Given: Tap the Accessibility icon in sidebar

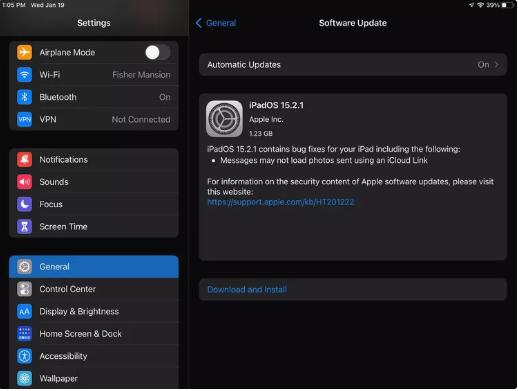Looking at the screenshot, I should click(x=24, y=356).
